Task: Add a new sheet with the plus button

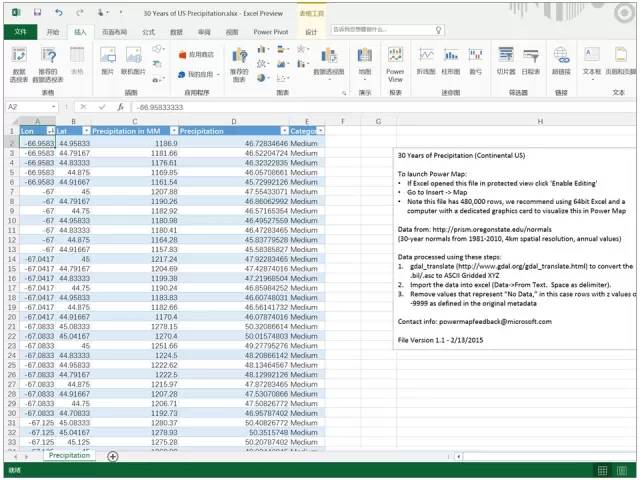Action: pyautogui.click(x=113, y=456)
